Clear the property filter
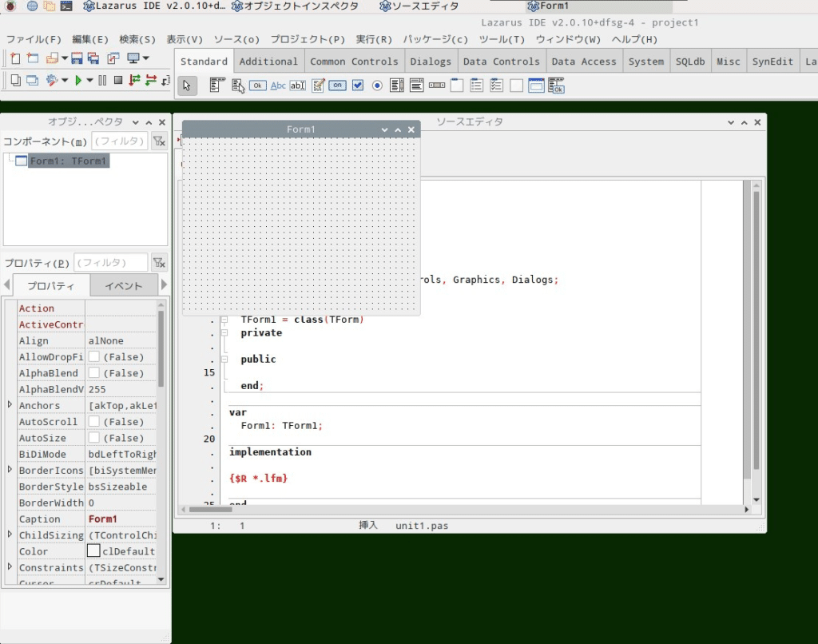The height and width of the screenshot is (644, 818). click(x=159, y=263)
